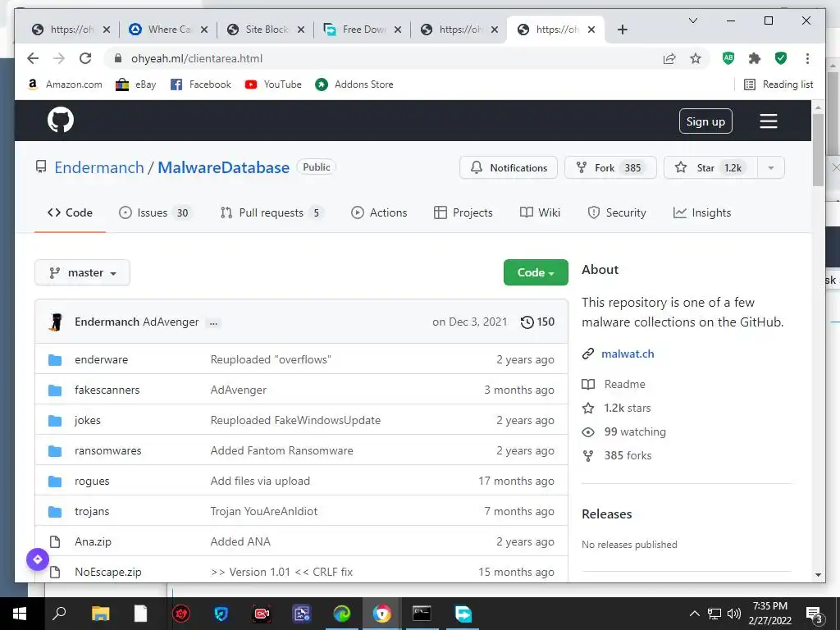The width and height of the screenshot is (840, 630).
Task: Expand the commit message ellipsis button
Action: coord(213,322)
